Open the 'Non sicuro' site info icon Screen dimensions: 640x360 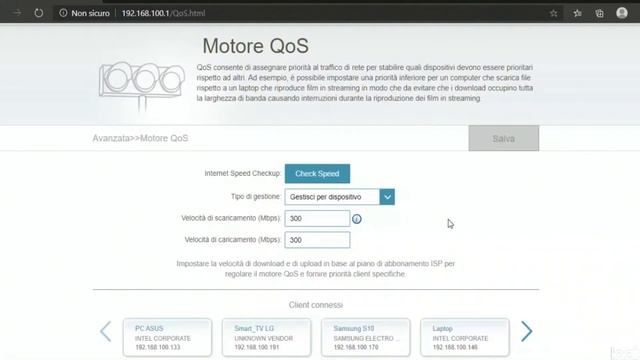point(63,13)
